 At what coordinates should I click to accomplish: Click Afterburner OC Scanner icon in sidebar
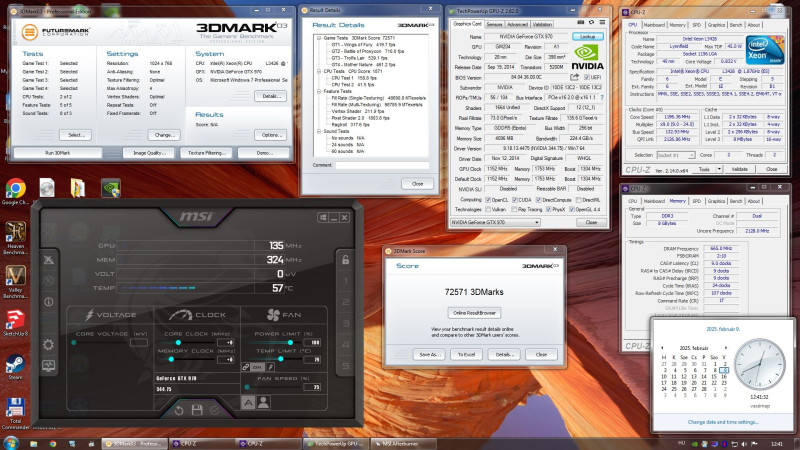48,260
